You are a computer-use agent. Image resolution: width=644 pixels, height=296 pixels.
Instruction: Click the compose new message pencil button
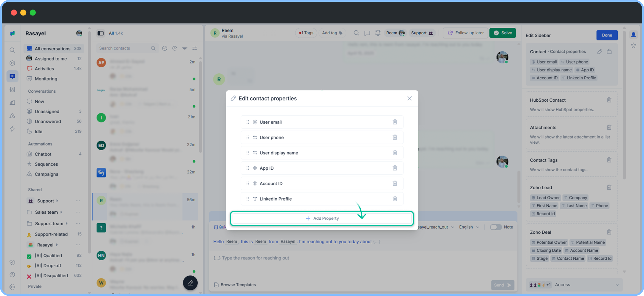click(190, 283)
